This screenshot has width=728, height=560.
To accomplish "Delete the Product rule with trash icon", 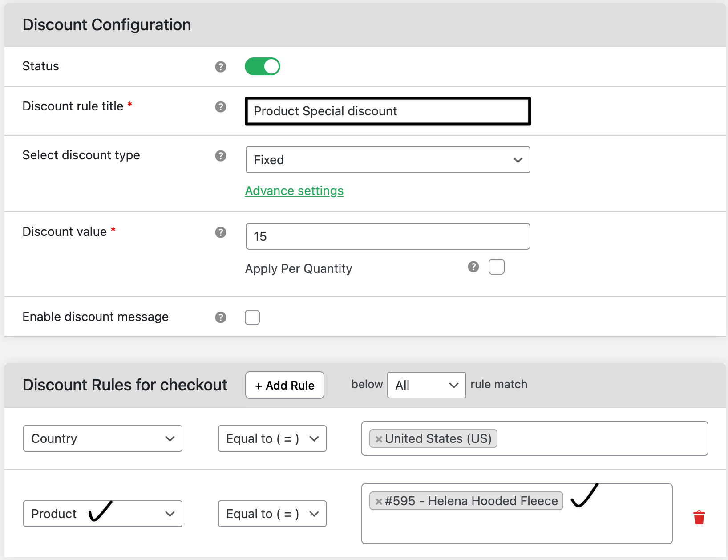I will click(x=699, y=517).
